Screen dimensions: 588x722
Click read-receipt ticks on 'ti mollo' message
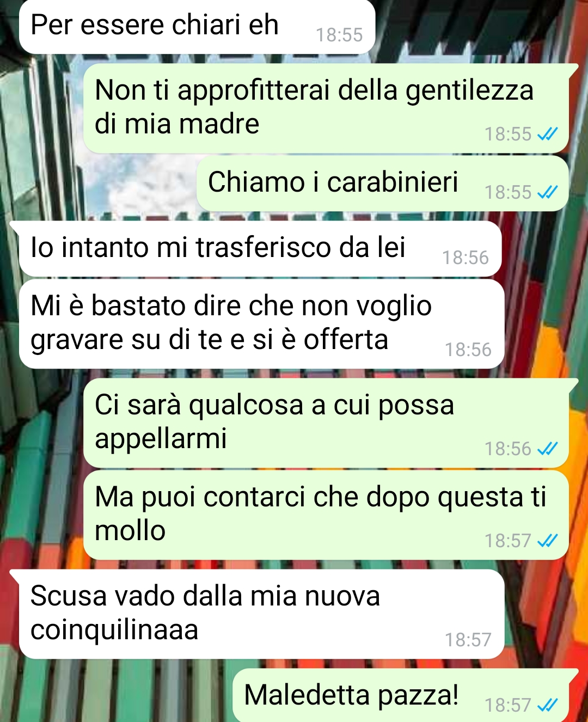pyautogui.click(x=547, y=541)
